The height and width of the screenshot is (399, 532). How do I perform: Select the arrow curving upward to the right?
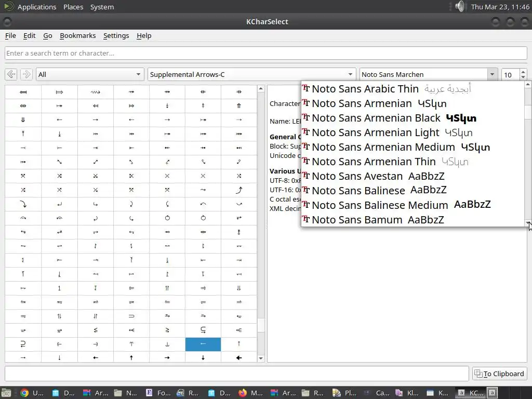point(239,190)
